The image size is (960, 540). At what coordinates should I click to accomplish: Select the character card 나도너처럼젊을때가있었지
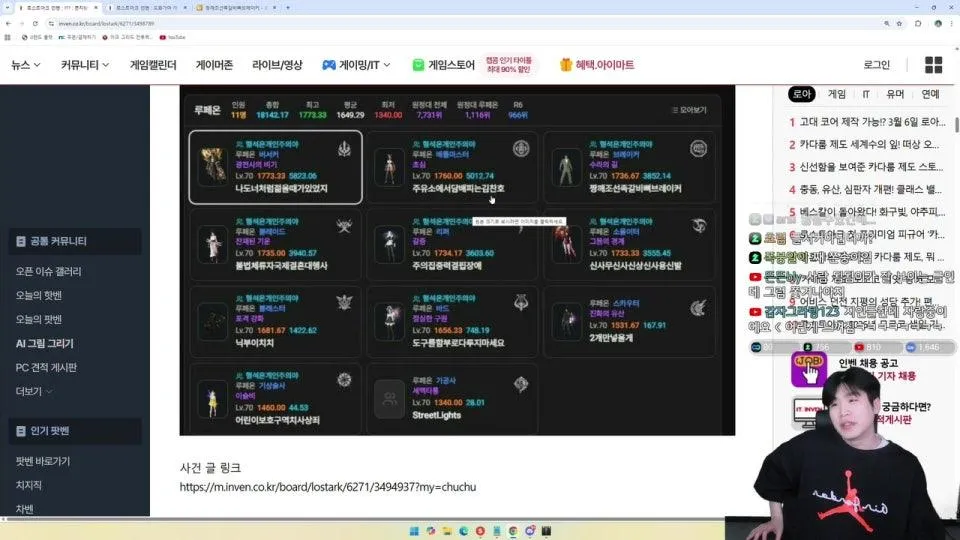click(x=276, y=167)
